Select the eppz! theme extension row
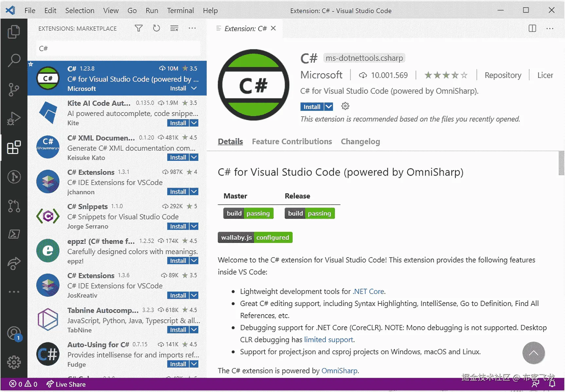565x392 pixels. click(x=117, y=251)
